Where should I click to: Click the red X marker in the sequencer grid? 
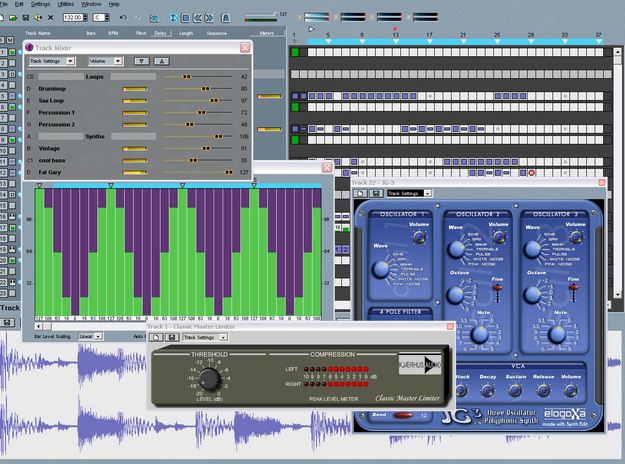531,173
